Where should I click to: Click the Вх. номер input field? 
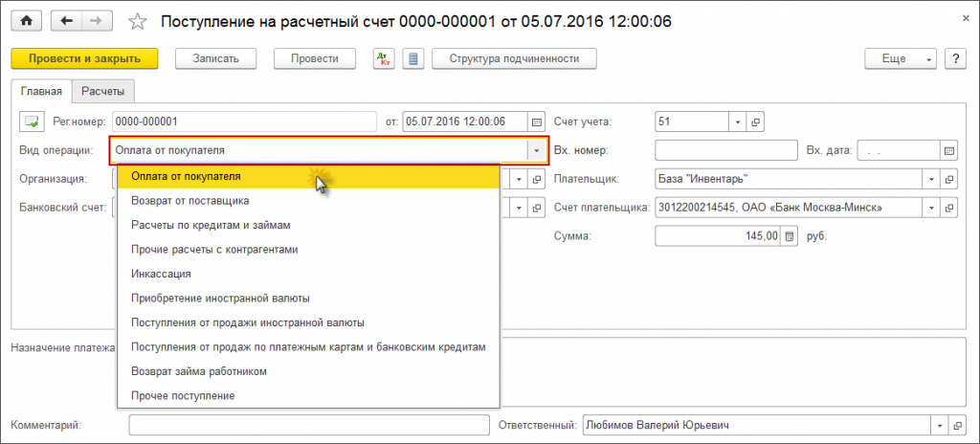tap(726, 150)
